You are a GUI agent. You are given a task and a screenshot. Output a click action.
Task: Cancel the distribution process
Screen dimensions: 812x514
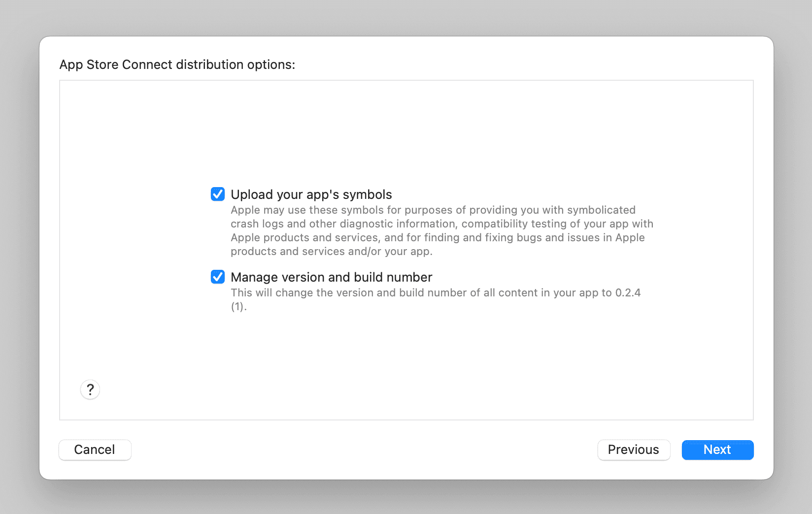pyautogui.click(x=95, y=450)
